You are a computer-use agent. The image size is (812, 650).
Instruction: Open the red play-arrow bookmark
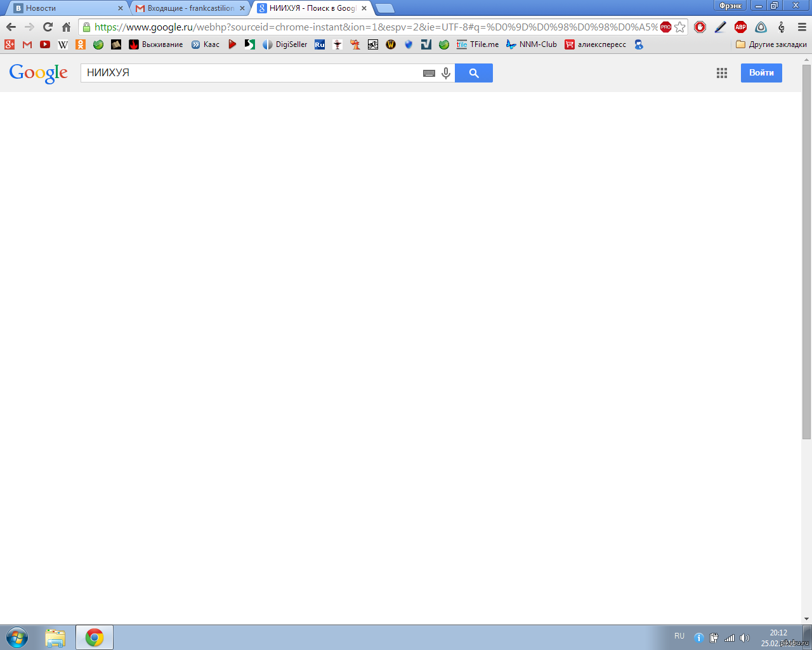(x=232, y=44)
